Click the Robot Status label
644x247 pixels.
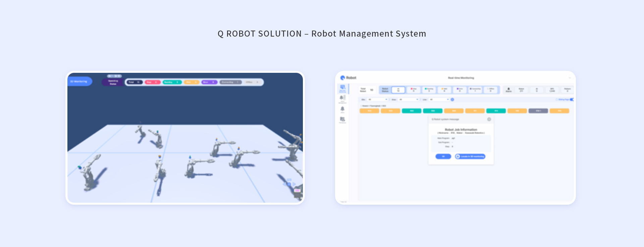click(385, 90)
